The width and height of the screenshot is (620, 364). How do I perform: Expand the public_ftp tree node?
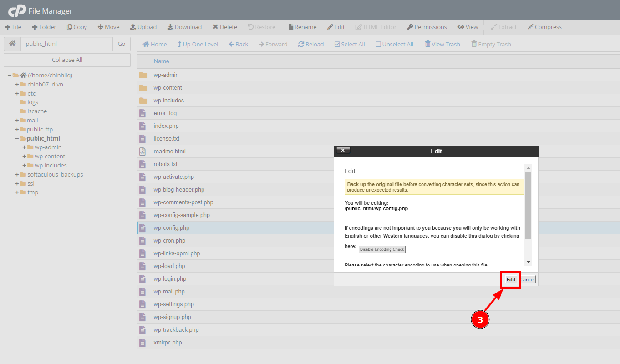pos(17,129)
